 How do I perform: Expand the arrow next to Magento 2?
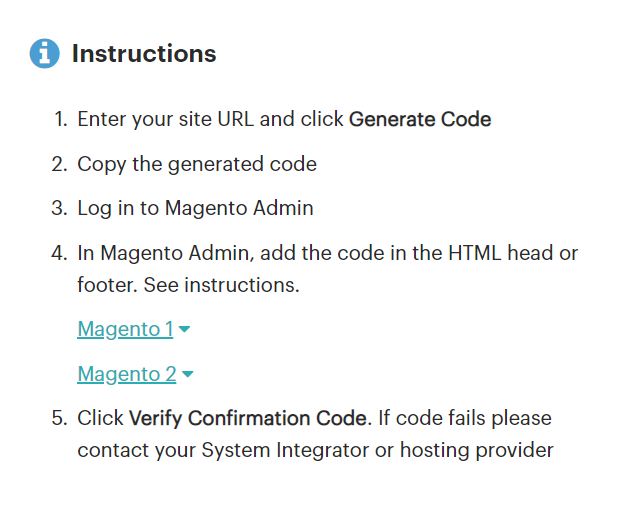188,374
